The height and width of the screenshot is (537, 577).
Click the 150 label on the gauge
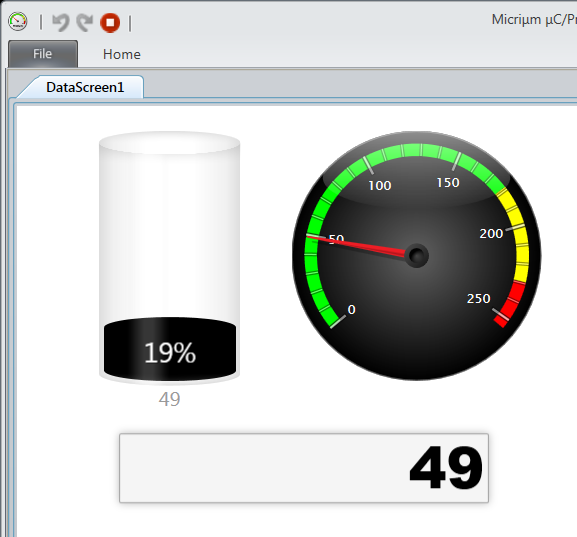(x=448, y=183)
